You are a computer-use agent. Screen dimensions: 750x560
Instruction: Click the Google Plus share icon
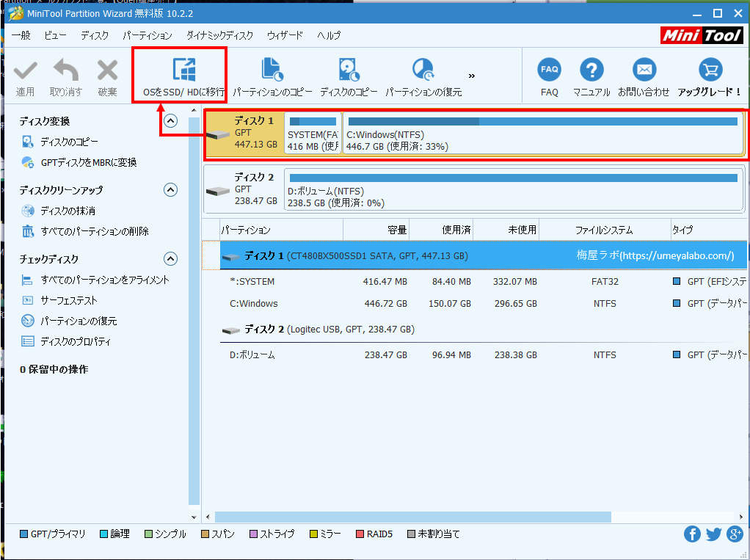[x=735, y=534]
